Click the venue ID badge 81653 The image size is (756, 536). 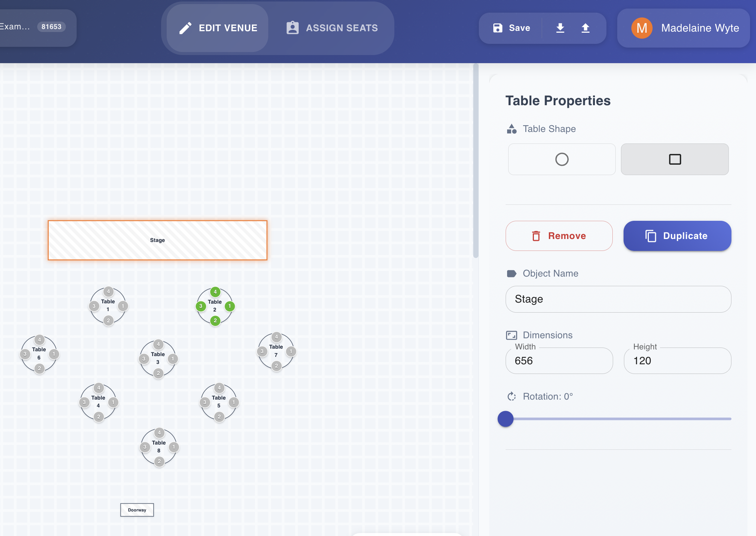[x=51, y=27]
